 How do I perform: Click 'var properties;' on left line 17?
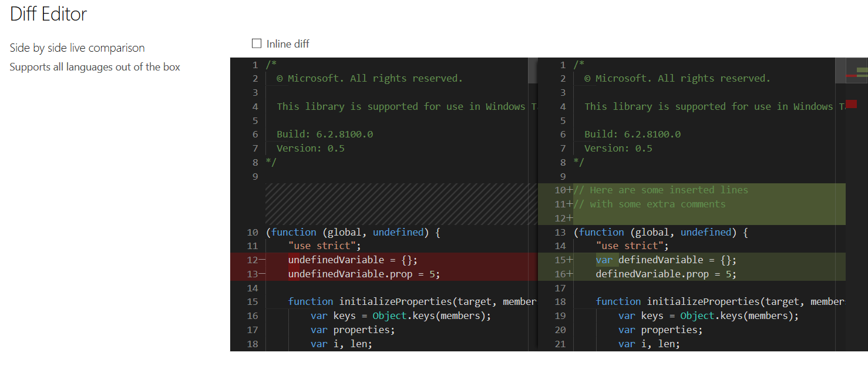point(353,330)
